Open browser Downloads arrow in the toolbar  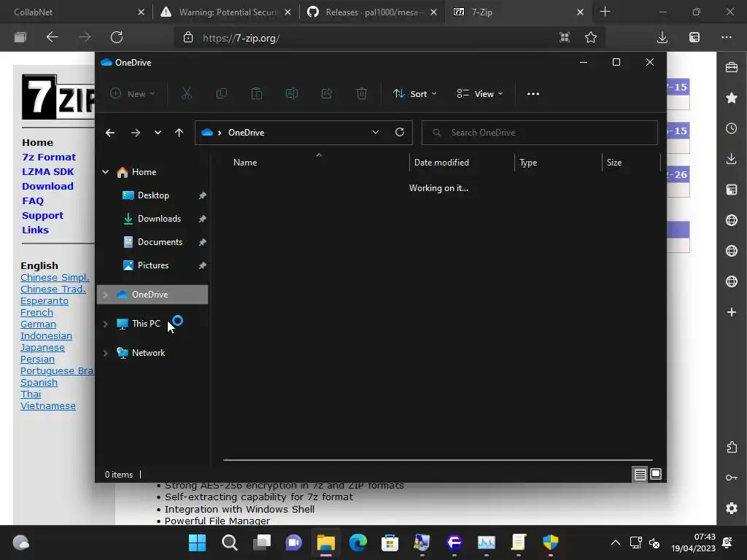coord(662,37)
